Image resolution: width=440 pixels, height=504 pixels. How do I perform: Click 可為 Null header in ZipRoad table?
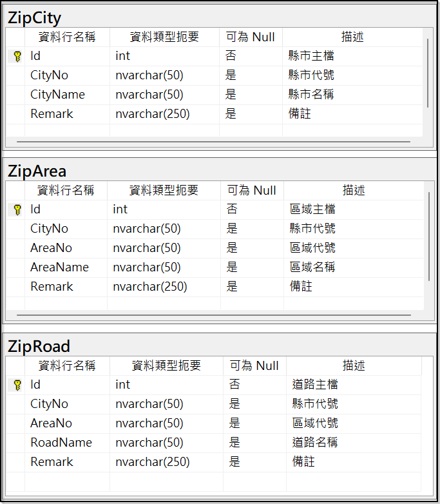click(254, 365)
